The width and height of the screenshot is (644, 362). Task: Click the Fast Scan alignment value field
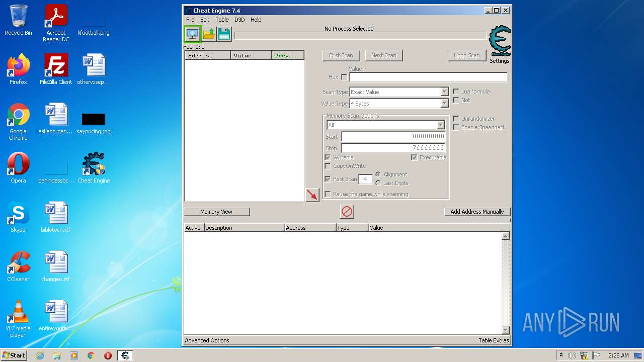tap(365, 179)
